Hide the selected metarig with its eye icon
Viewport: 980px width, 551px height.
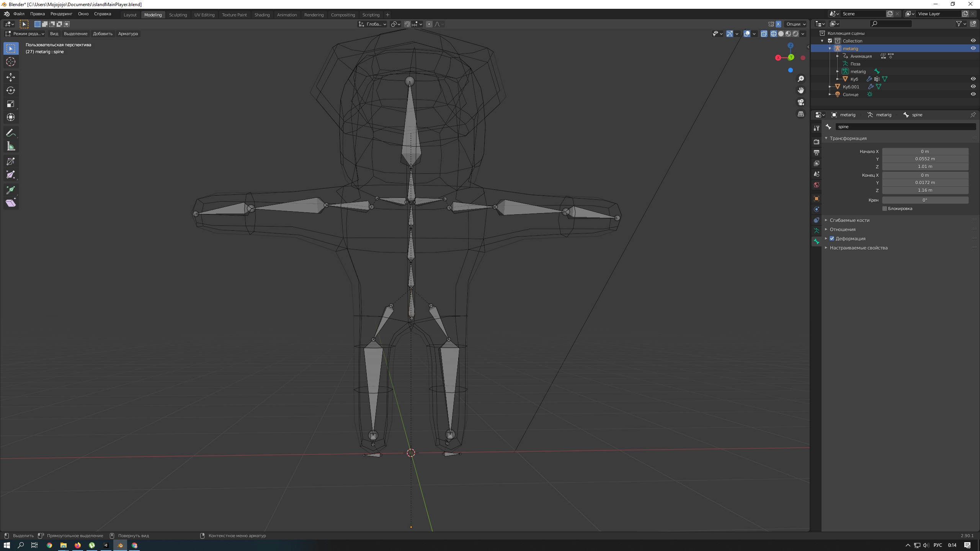(x=973, y=48)
